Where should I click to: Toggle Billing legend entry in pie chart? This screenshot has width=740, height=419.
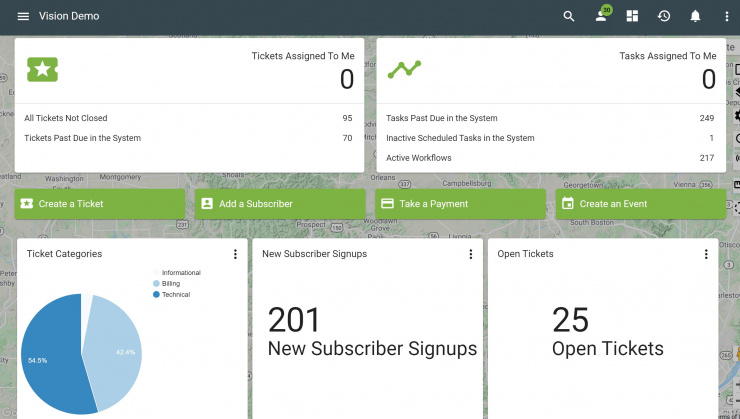pos(167,284)
